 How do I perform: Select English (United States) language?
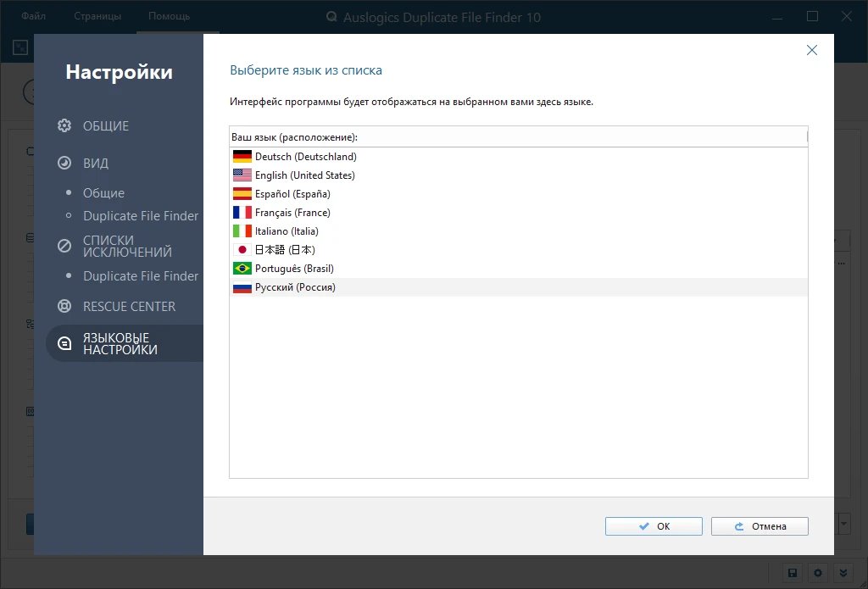(x=519, y=175)
